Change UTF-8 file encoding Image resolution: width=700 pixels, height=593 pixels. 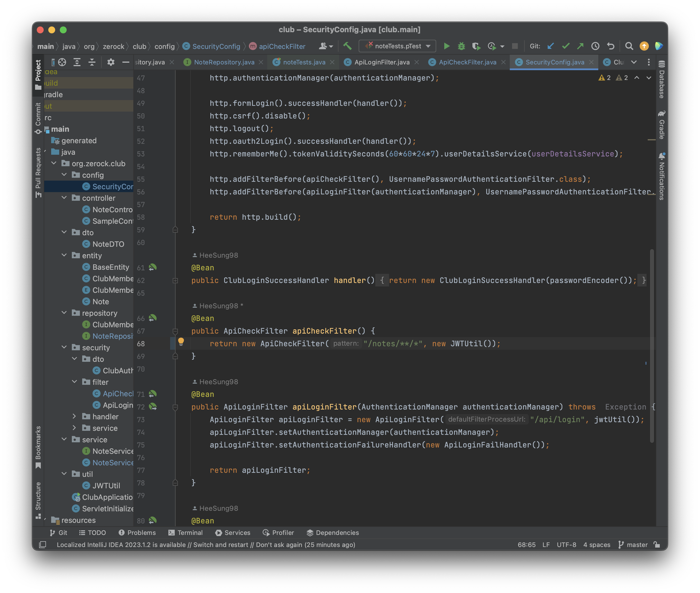[566, 545]
